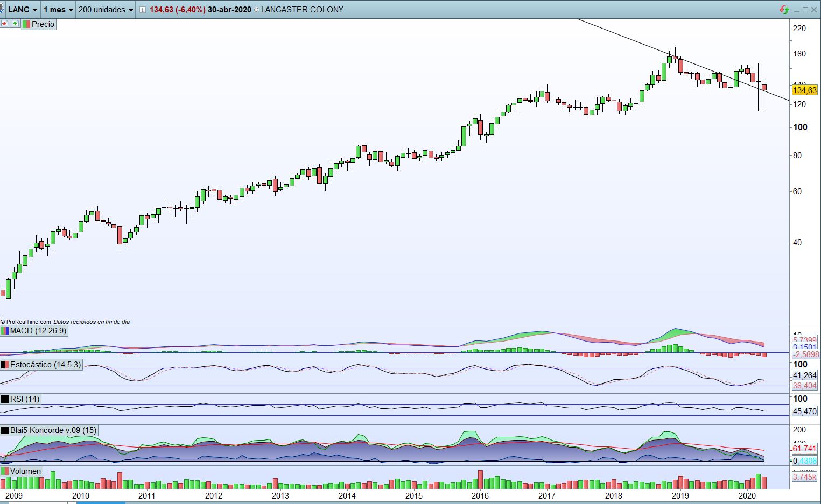821x504 pixels.
Task: Click the Estocástico value 38,404 label
Action: tap(805, 386)
